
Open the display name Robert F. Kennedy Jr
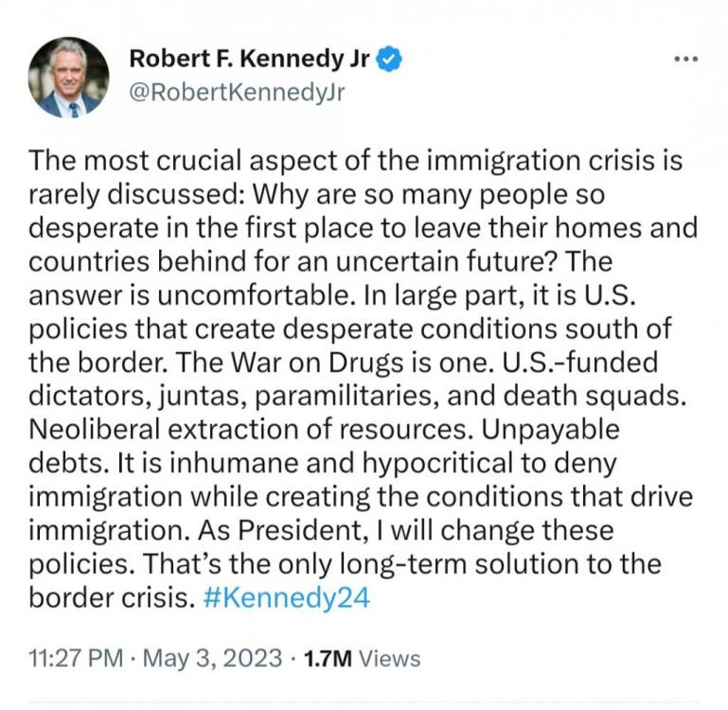(x=249, y=59)
